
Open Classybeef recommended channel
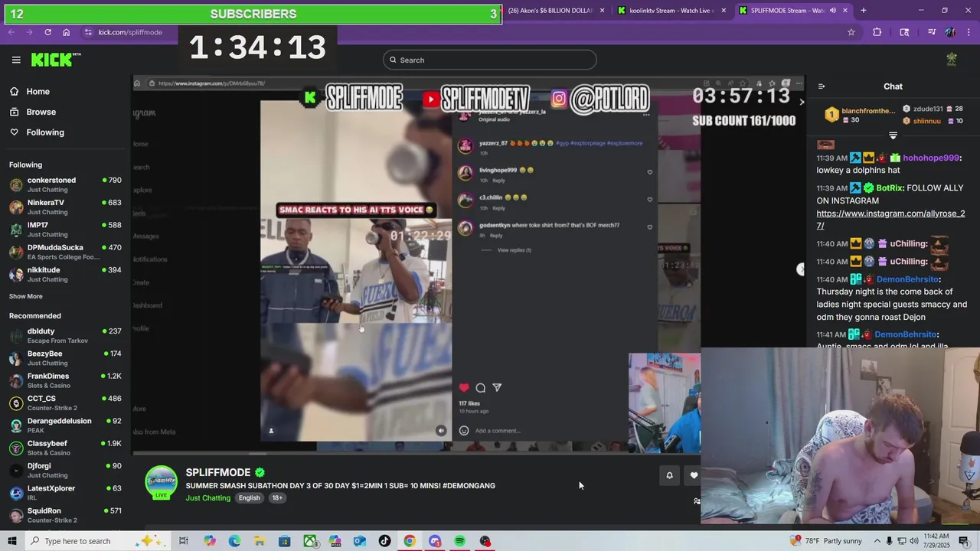tap(65, 448)
